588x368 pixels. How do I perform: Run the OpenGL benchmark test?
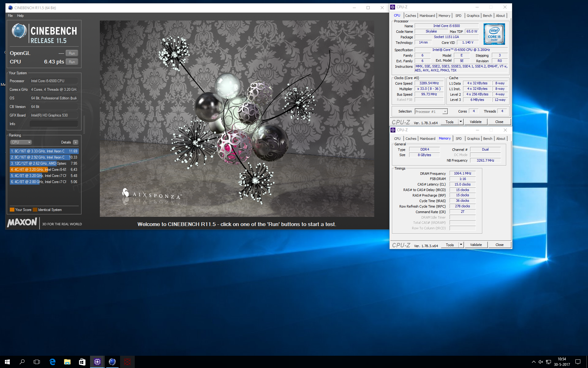(x=72, y=53)
